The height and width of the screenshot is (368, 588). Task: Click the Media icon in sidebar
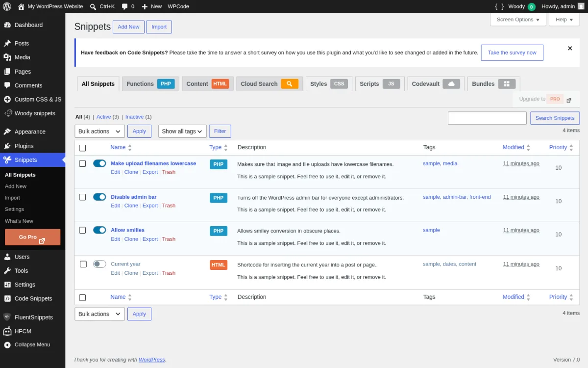coord(7,57)
